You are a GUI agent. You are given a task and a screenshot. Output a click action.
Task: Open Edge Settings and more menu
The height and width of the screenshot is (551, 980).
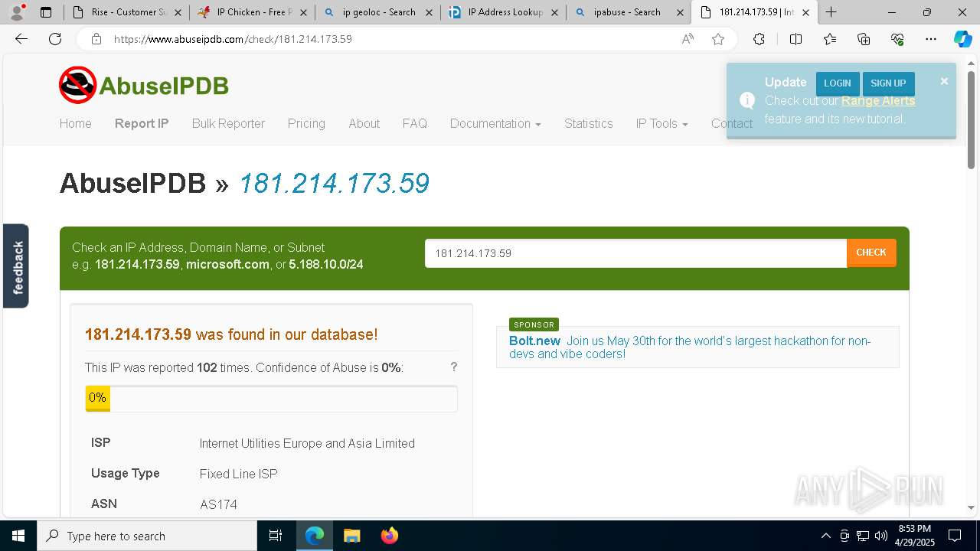pyautogui.click(x=931, y=39)
